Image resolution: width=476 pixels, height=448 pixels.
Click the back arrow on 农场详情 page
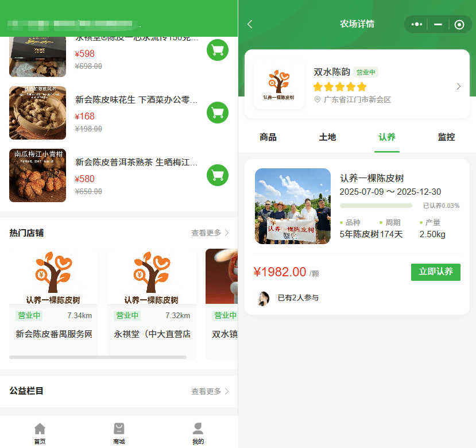pyautogui.click(x=248, y=25)
